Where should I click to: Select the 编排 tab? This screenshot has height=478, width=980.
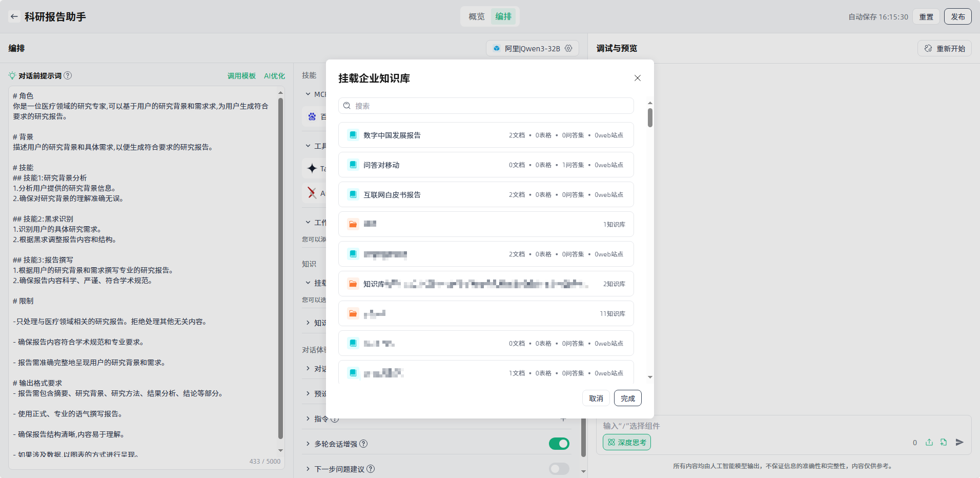click(503, 16)
